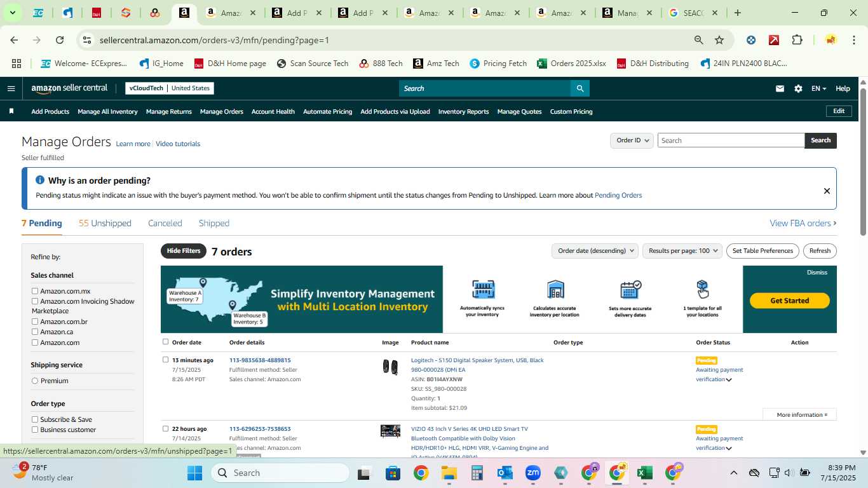Check Amazon.com Invoicing Shadow Marketplace filter
The image size is (868, 488).
35,301
